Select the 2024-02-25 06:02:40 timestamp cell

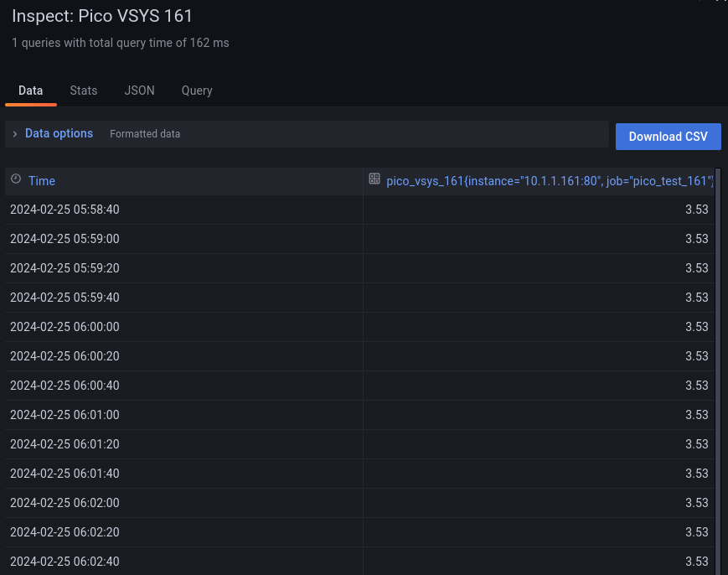tap(65, 562)
